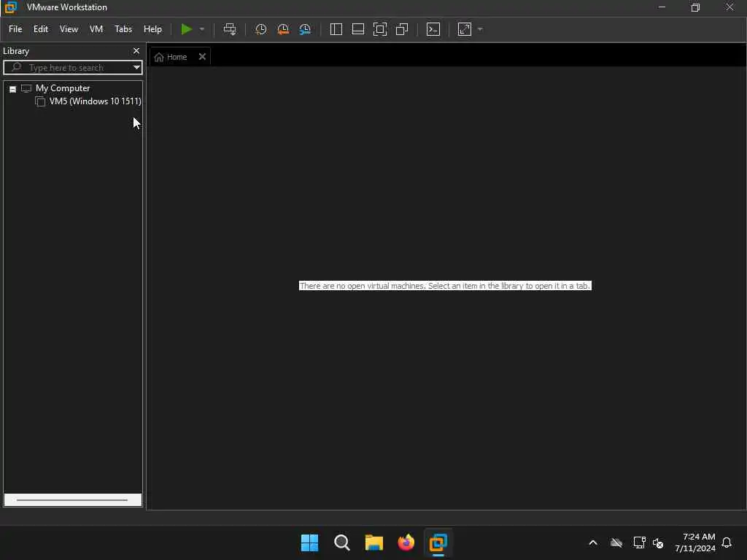Click the stretch guest display icon

click(x=465, y=29)
